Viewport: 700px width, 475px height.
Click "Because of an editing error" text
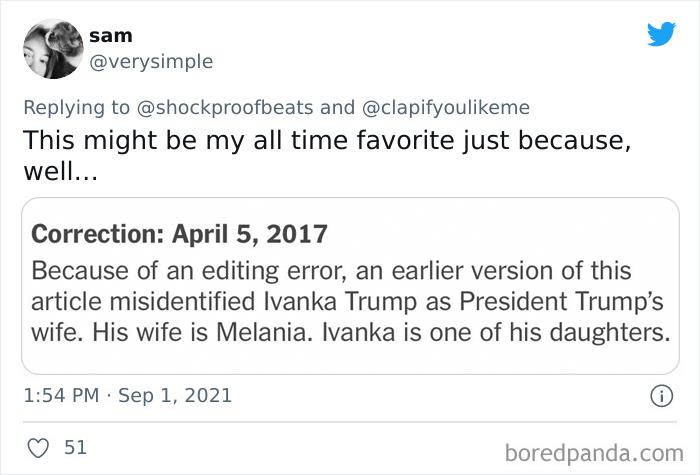160,271
